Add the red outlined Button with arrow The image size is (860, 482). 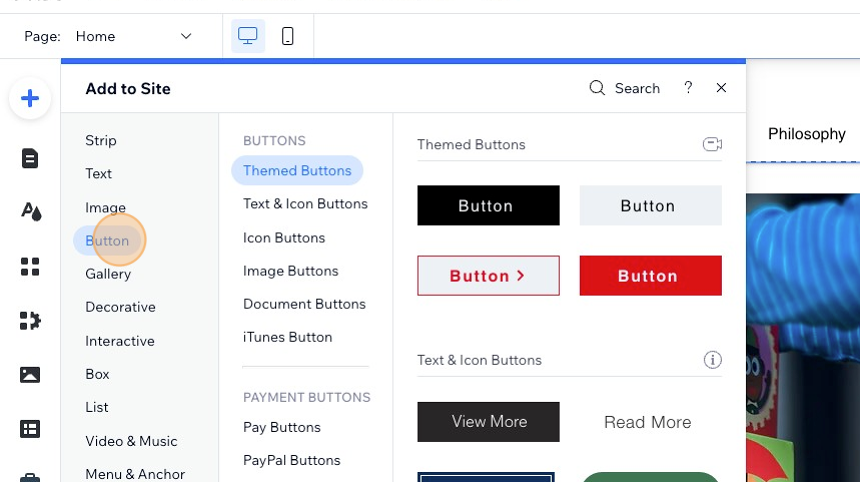tap(488, 275)
